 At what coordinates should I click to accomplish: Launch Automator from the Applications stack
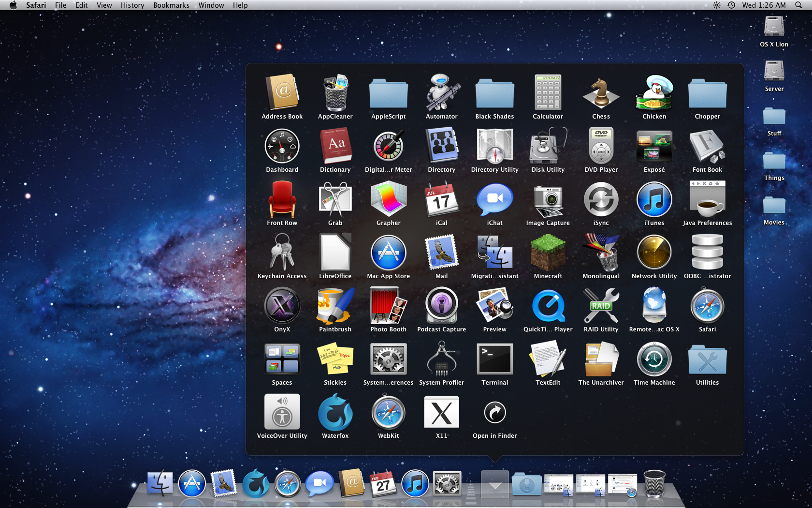[441, 92]
